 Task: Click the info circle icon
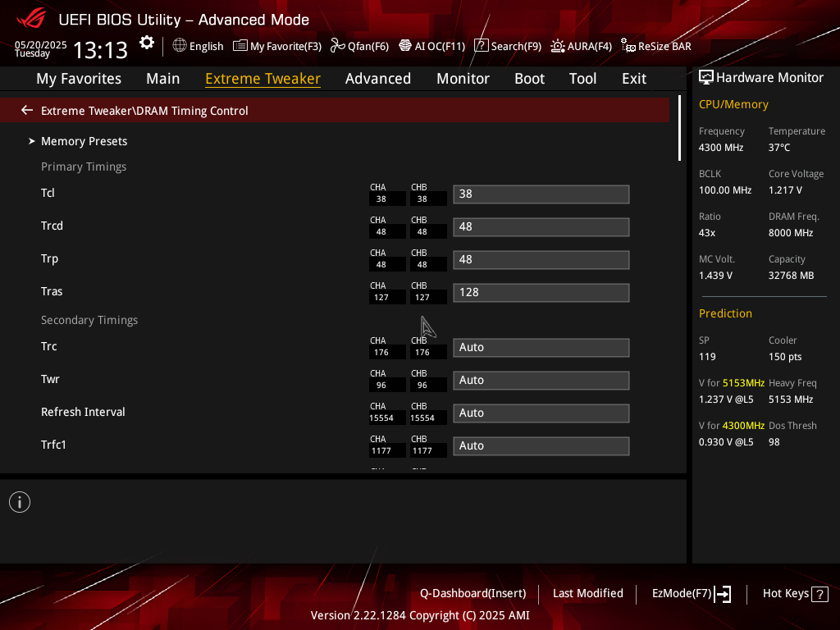click(20, 502)
